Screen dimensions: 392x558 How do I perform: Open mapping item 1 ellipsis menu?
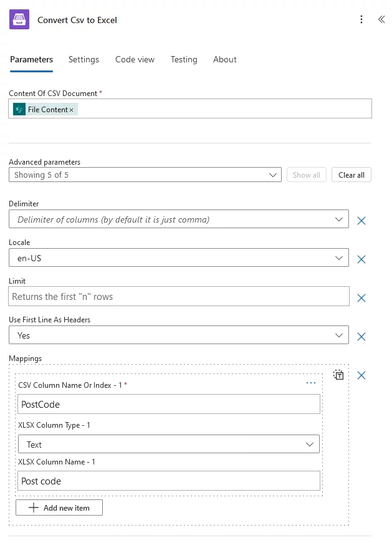[311, 383]
